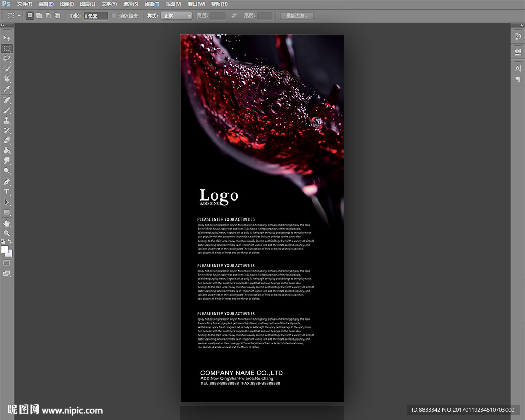Select the Lasso tool
Viewport: 525px width, 420px height.
tap(7, 58)
